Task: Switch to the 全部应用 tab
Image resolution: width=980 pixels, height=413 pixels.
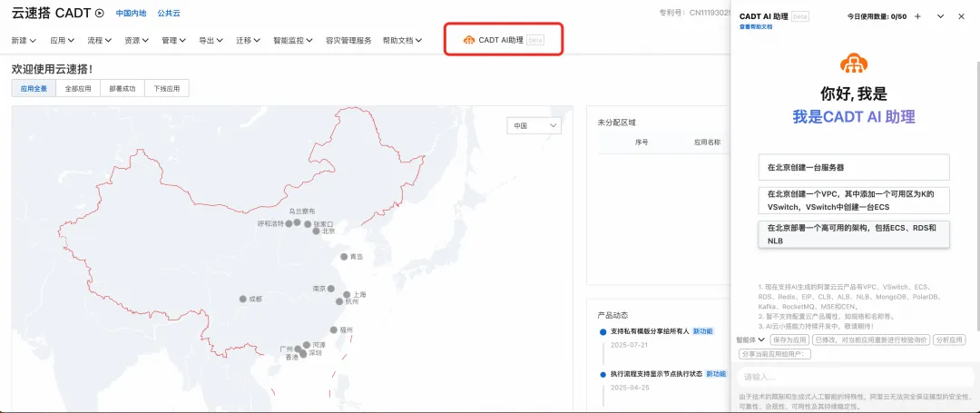Action: pyautogui.click(x=78, y=88)
